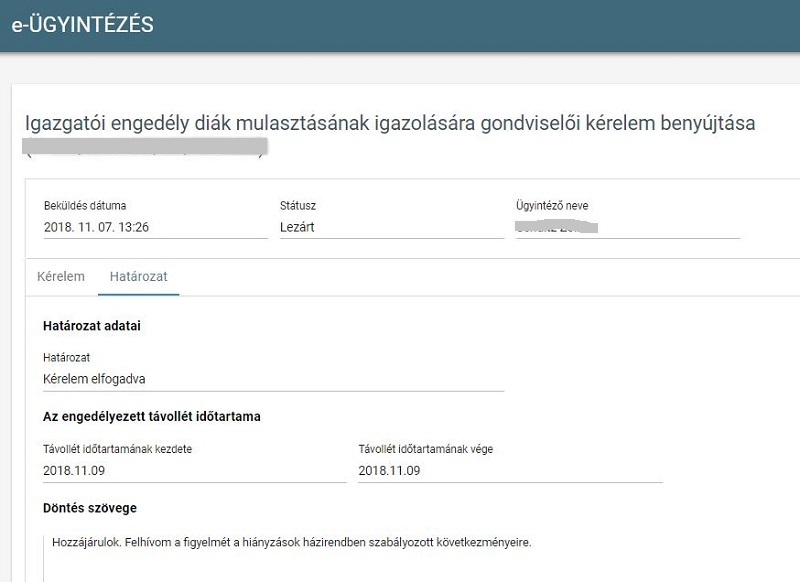Screen dimensions: 800x582
Task: Click the Távollét időtartamának kezdete date field
Action: (194, 471)
